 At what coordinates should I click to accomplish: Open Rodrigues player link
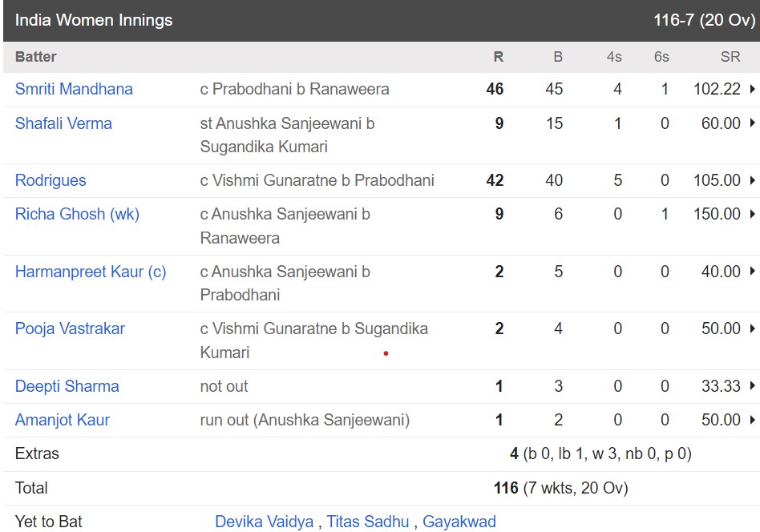51,181
